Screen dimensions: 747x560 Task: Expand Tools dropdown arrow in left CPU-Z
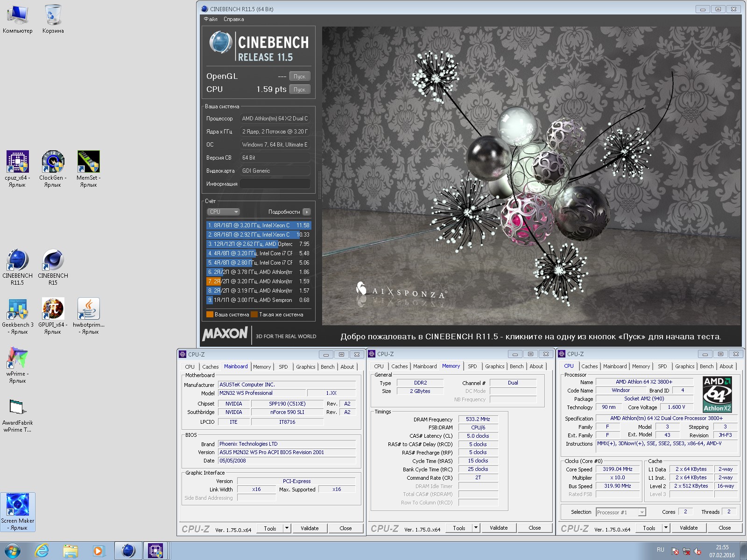tap(287, 528)
